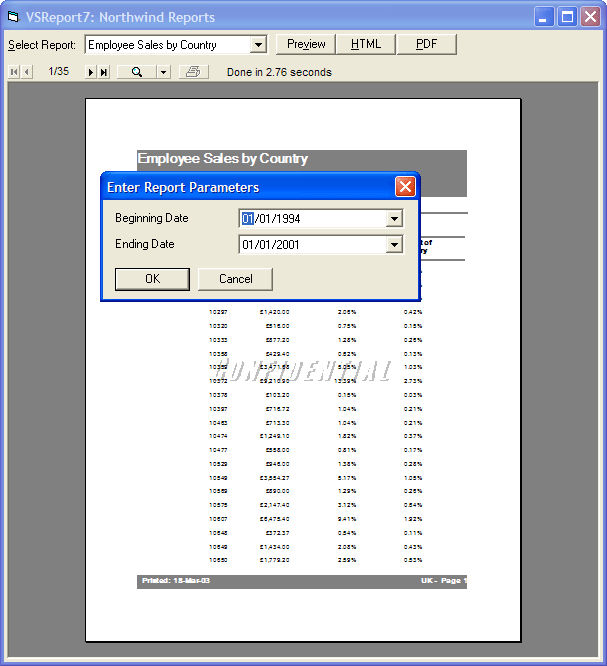Go to the next report page

tap(91, 72)
